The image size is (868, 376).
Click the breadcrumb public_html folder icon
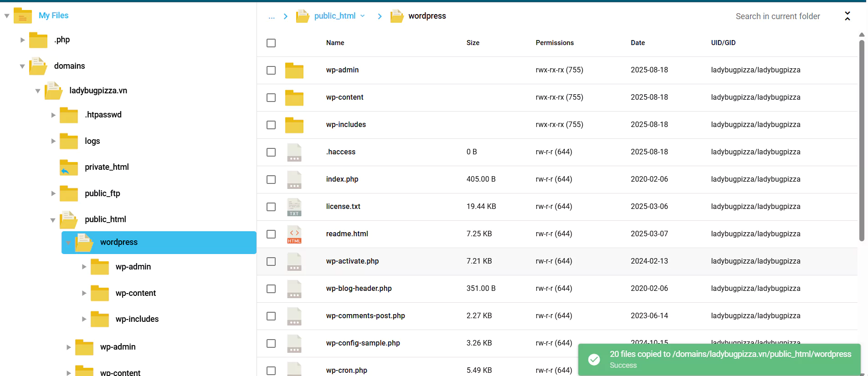click(303, 16)
